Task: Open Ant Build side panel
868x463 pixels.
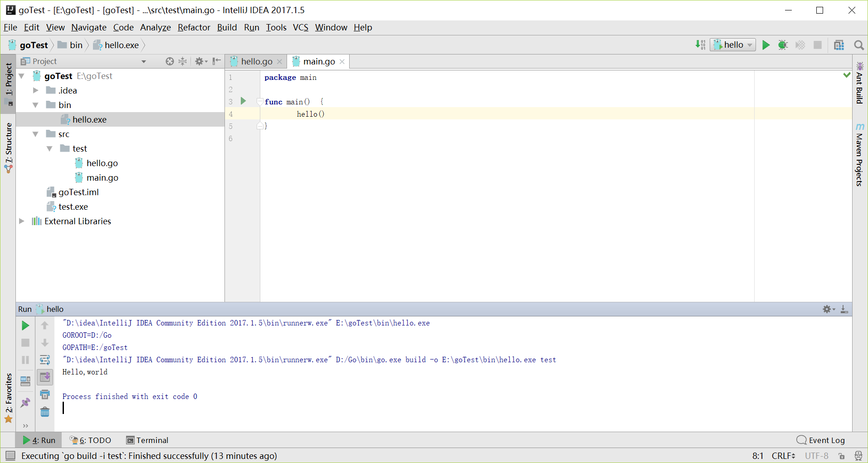Action: pos(860,83)
